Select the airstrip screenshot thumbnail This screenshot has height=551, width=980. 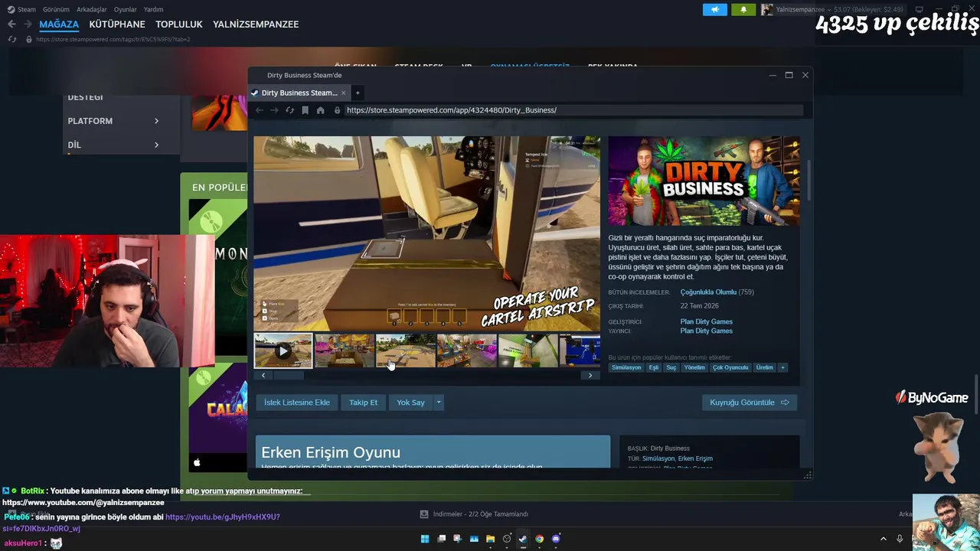(x=406, y=350)
